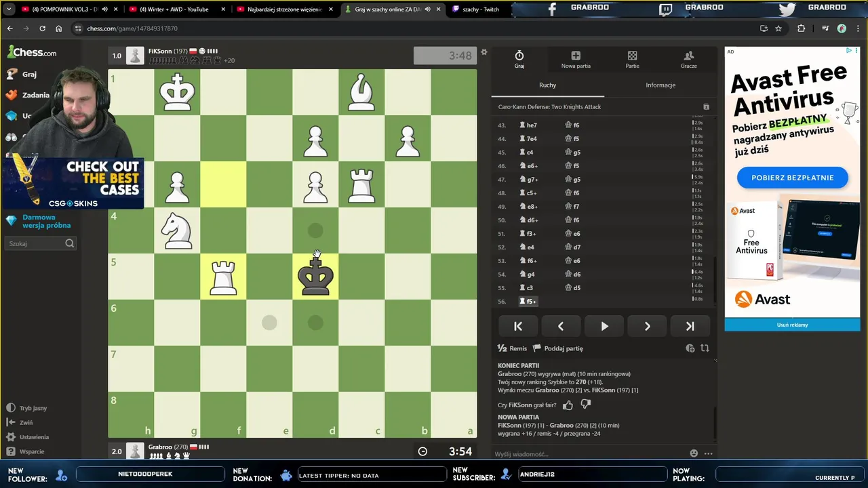Viewport: 868px width, 488px height.
Task: Mute the chess.com tab audio icon
Action: (427, 9)
